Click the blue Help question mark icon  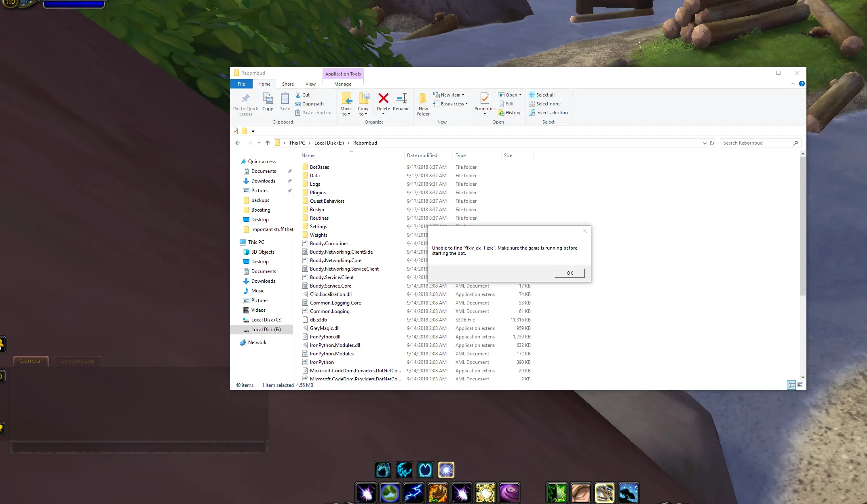point(802,84)
